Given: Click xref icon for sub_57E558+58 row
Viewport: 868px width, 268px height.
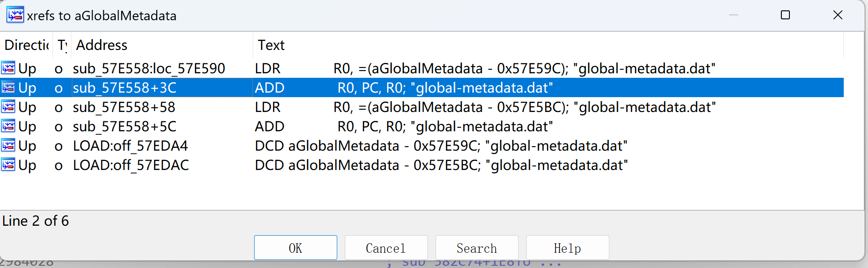Looking at the screenshot, I should tap(8, 107).
